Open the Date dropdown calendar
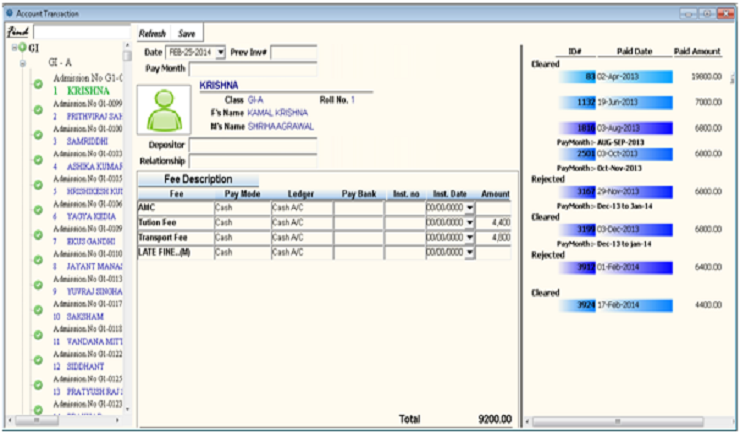The height and width of the screenshot is (434, 740). click(x=221, y=51)
